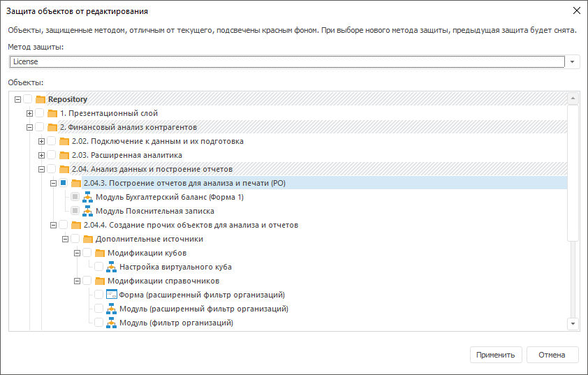Click the module icon for Бухгалтерский баланс (Форма 1)
This screenshot has height=375, width=588.
88,197
